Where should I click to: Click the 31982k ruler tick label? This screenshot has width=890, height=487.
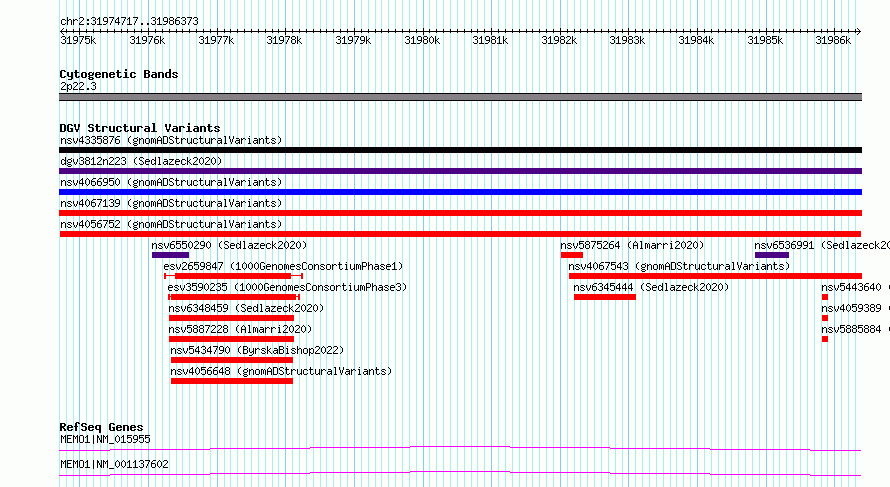point(559,40)
